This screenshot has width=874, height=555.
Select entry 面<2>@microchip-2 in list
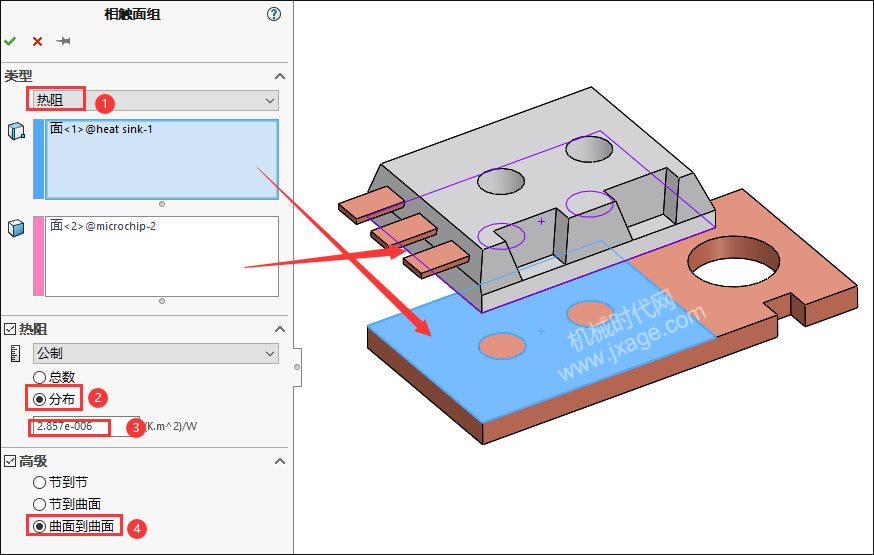[103, 226]
